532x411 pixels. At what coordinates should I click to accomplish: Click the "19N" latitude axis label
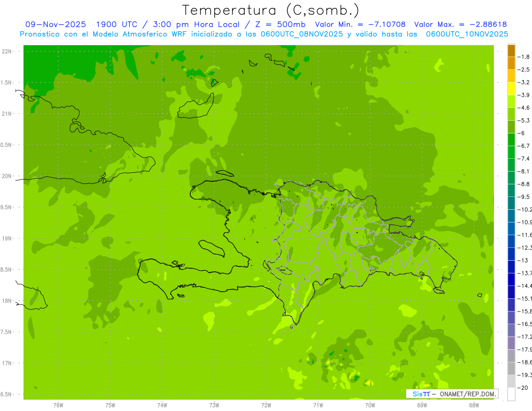8,239
